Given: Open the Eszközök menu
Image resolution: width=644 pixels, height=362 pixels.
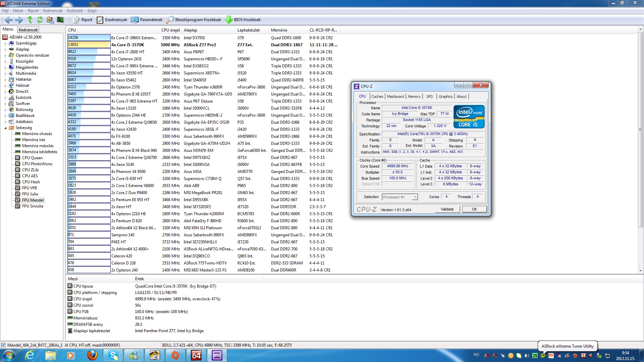Looking at the screenshot, I should [x=75, y=11].
